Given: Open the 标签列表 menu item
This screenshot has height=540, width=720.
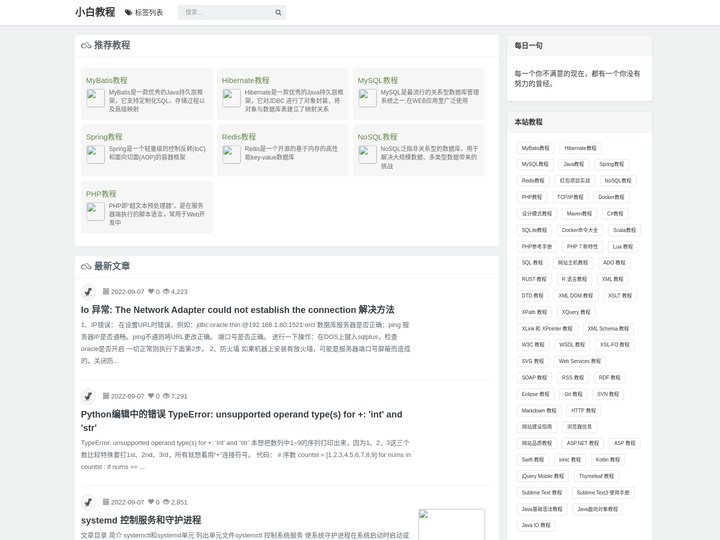Looking at the screenshot, I should (144, 12).
